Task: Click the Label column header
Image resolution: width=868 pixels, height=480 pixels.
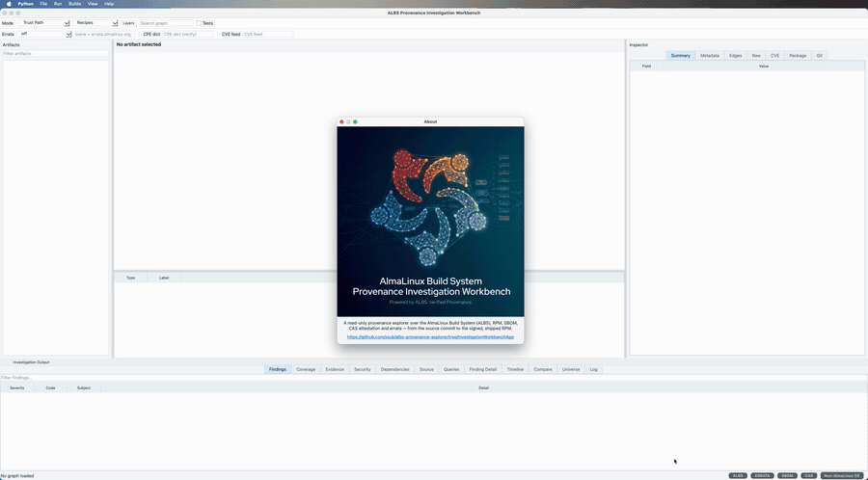Action: point(164,278)
